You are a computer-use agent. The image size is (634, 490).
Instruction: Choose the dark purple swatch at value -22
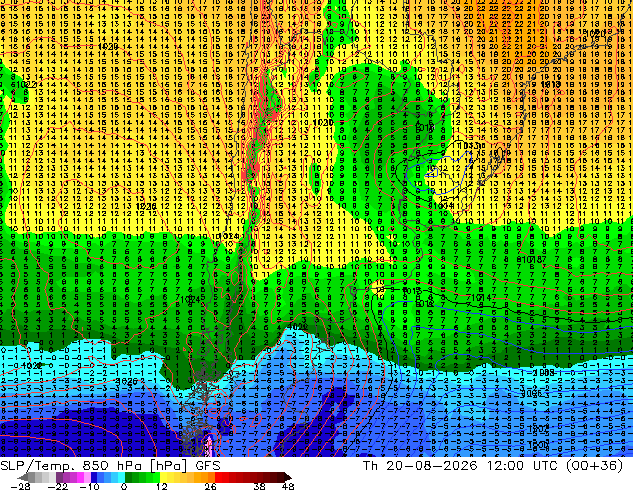(59, 477)
